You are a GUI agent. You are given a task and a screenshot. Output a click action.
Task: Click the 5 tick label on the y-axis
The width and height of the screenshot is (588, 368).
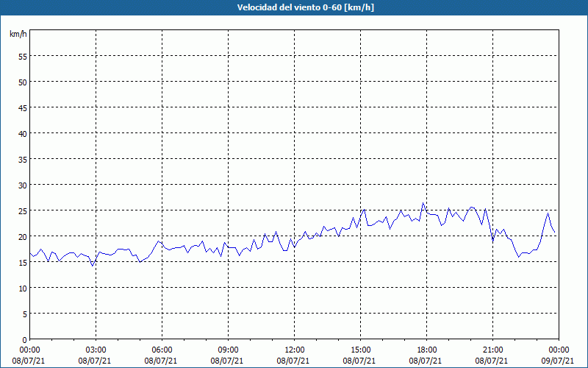click(x=24, y=314)
